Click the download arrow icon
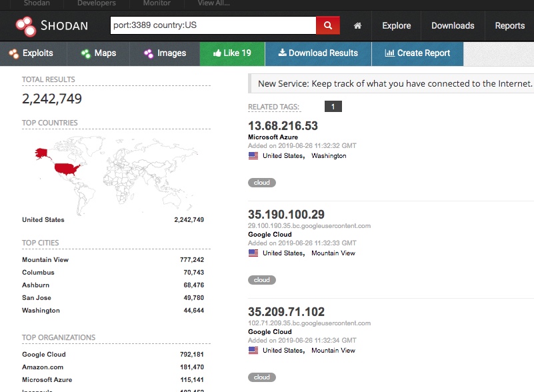Screen dimensions: 534x392 (282, 53)
